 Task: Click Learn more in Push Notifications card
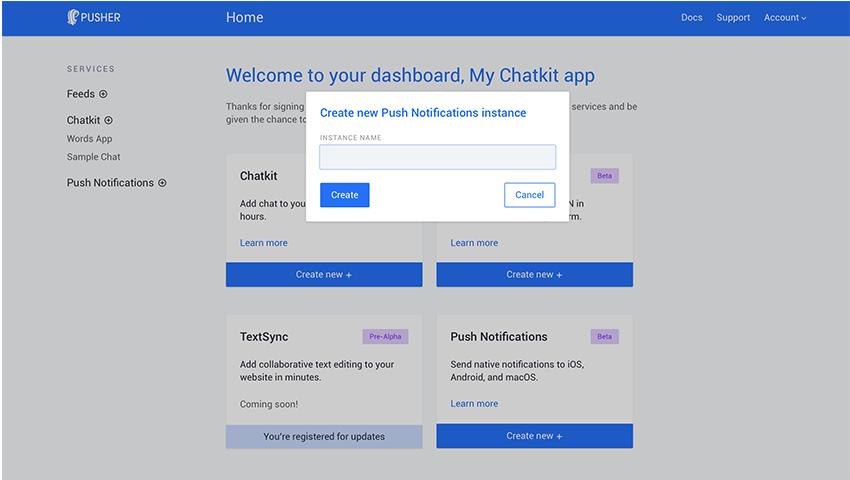pos(474,404)
